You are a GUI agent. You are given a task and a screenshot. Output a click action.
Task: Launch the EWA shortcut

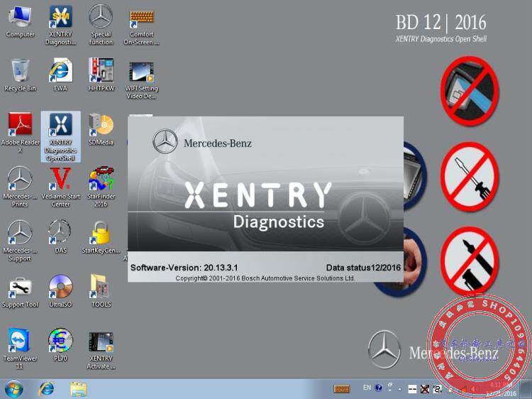[x=60, y=75]
